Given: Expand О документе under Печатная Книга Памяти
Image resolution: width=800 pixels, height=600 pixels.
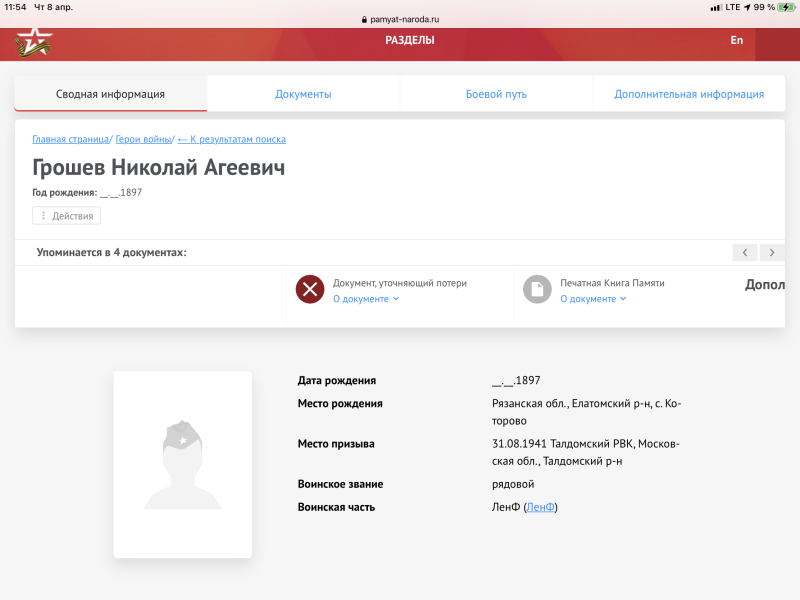Looking at the screenshot, I should [593, 299].
